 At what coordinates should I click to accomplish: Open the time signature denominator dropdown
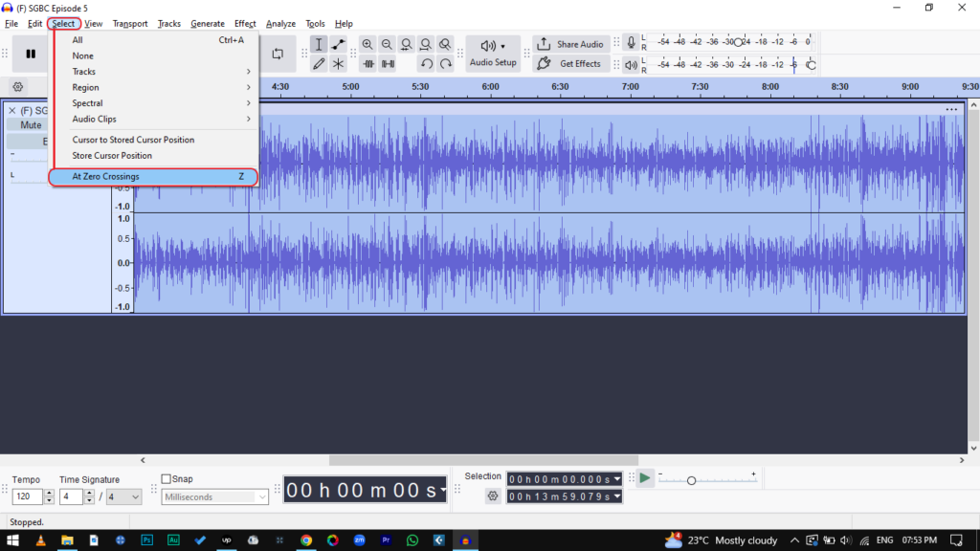click(123, 496)
